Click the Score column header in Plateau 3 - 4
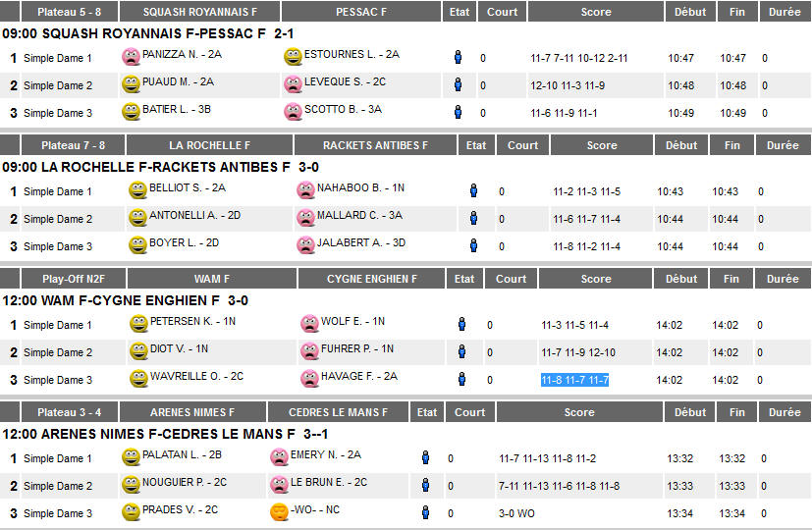 point(579,412)
